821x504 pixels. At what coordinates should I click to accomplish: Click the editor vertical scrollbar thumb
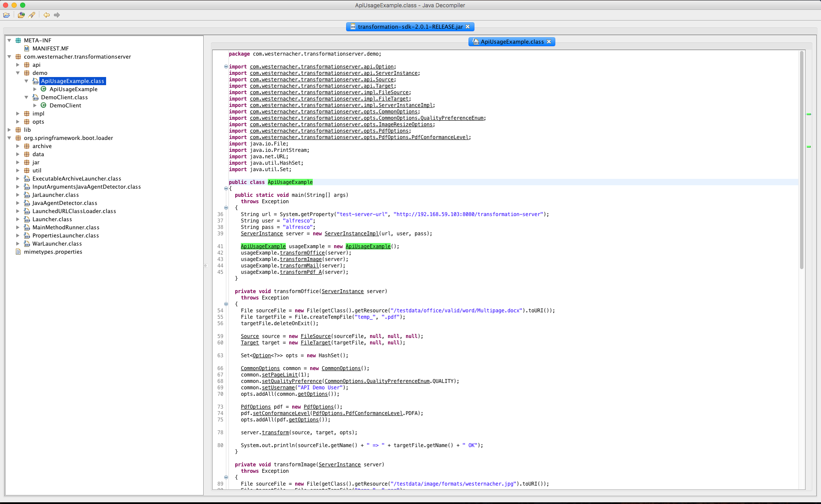pos(801,160)
